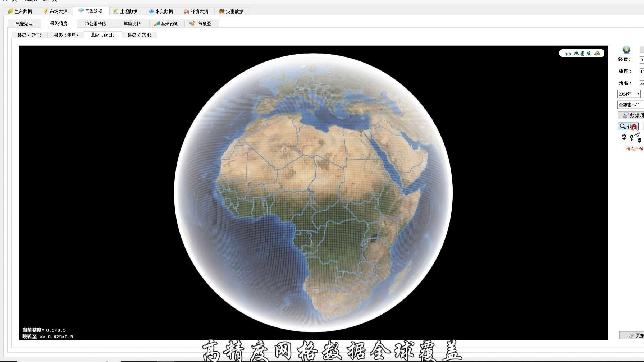Switch to map view via 地图版 button

[582, 54]
